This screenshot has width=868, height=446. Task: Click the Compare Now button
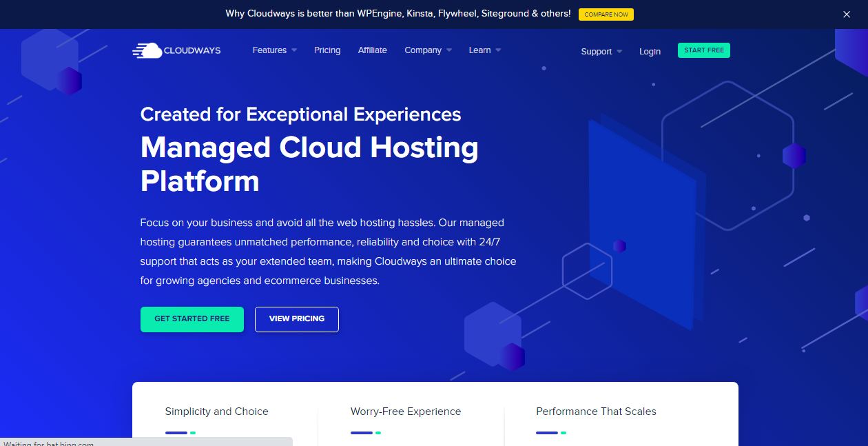(606, 14)
